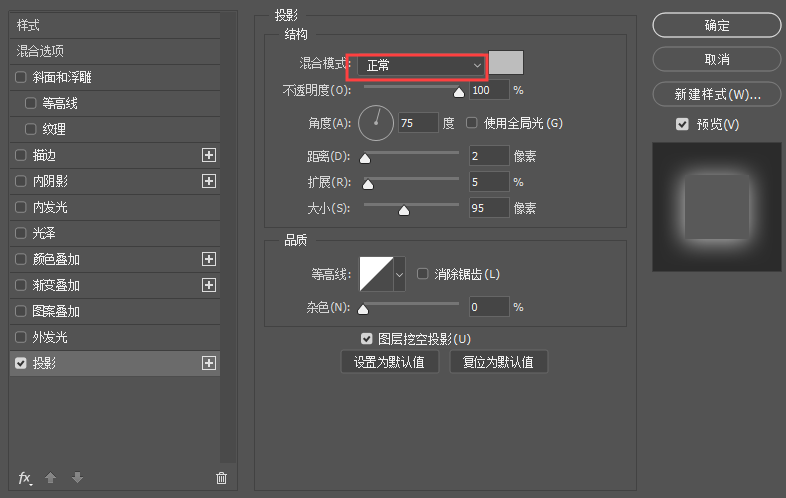The height and width of the screenshot is (498, 786).
Task: Click the plus icon next to 颜色叠加
Action: pos(209,259)
